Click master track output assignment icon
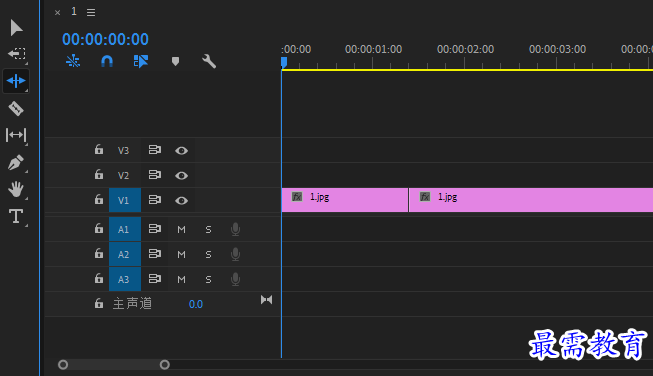653x376 pixels. [x=267, y=300]
